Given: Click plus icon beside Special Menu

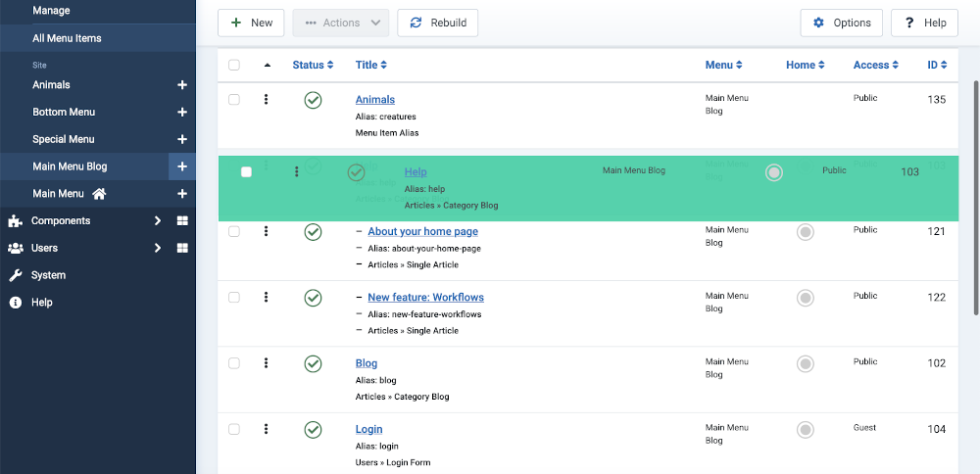Looking at the screenshot, I should click(x=182, y=140).
